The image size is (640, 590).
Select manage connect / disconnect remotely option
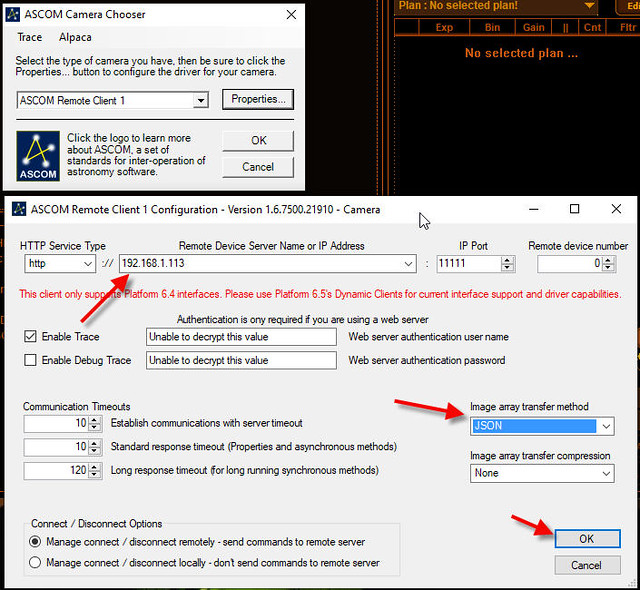[x=37, y=542]
